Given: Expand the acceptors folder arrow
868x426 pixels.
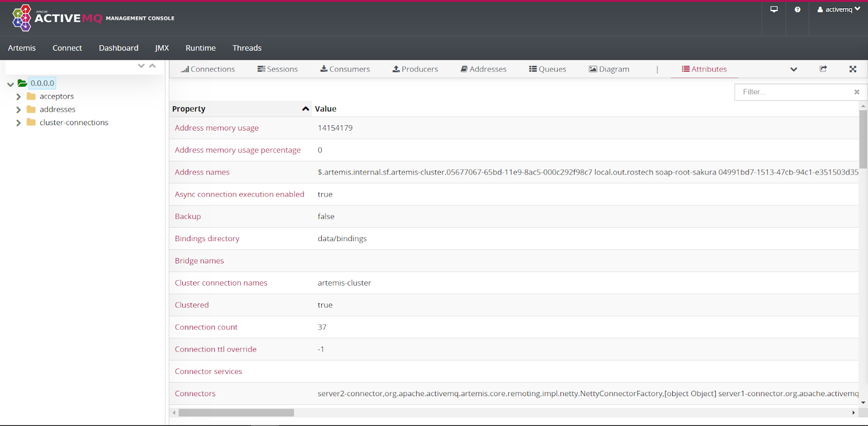Looking at the screenshot, I should point(18,96).
